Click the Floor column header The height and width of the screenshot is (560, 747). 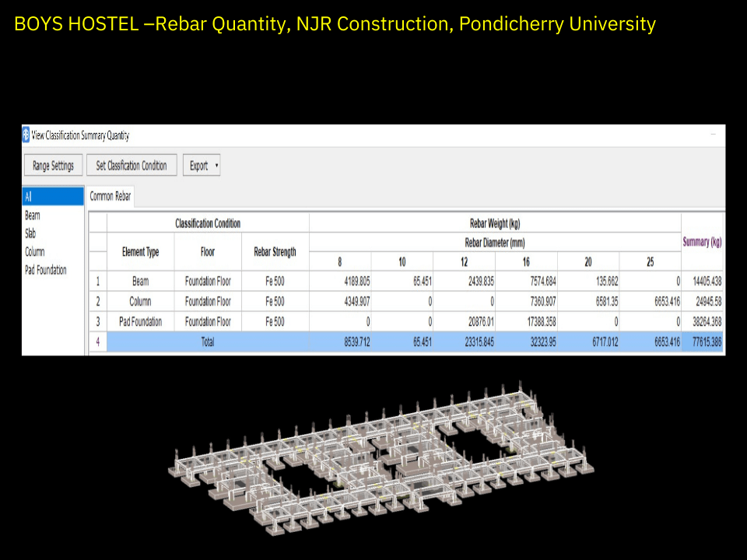(208, 252)
